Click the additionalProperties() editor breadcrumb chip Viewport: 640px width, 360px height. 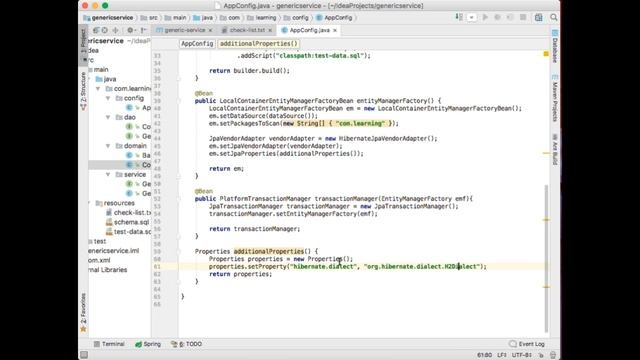tap(258, 44)
